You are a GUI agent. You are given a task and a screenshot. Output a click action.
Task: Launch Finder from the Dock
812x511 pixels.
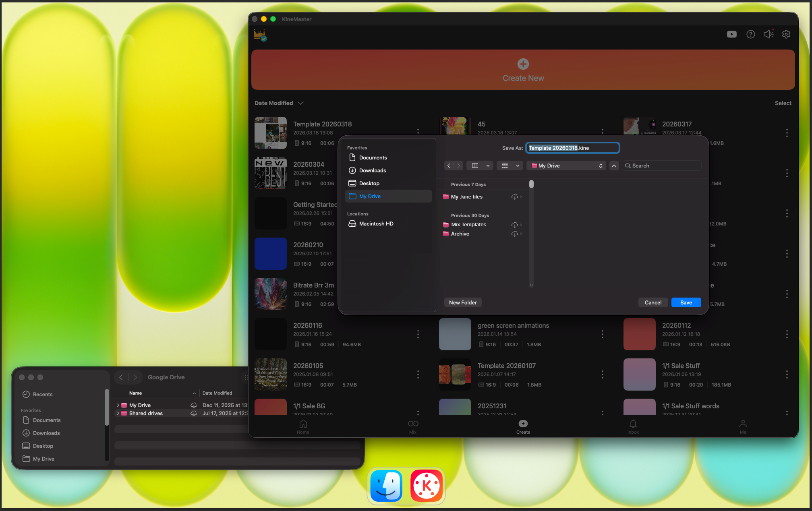tap(386, 486)
